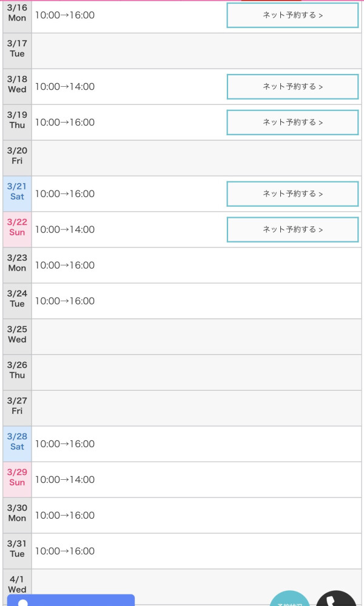Viewport: 364px width, 606px height.
Task: Select the 3/28 Sat date cell
Action: tap(17, 444)
